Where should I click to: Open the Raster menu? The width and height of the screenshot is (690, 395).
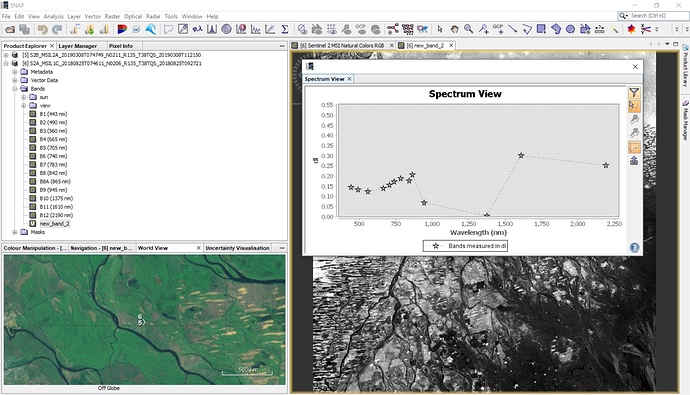coord(112,16)
